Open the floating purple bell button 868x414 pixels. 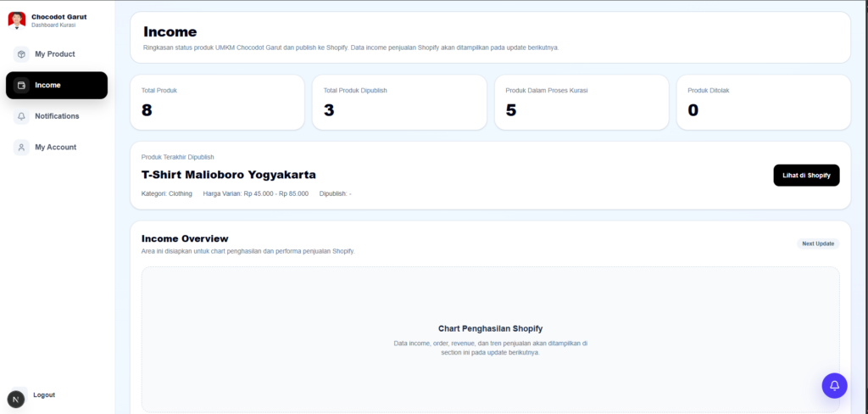pyautogui.click(x=834, y=385)
